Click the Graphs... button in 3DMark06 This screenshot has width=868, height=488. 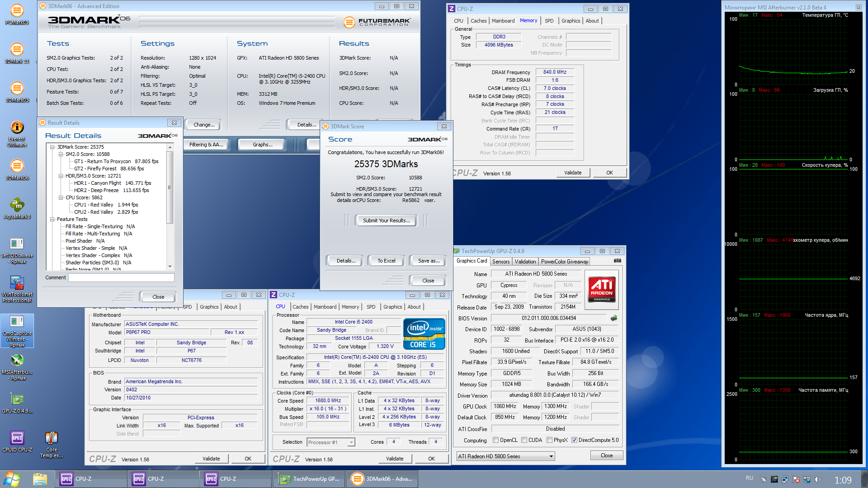(262, 145)
